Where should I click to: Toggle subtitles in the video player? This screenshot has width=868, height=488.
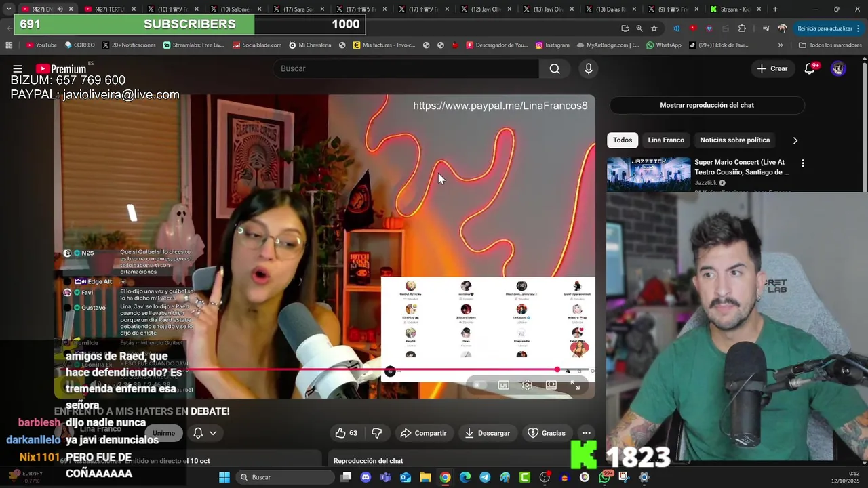[504, 385]
